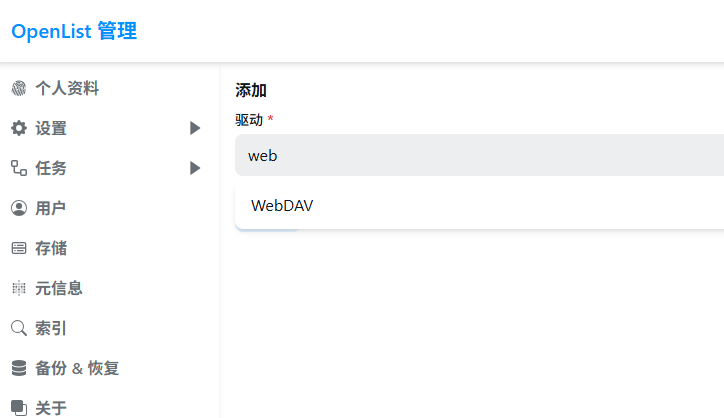Go to the 用户 page label
The width and height of the screenshot is (724, 418).
pos(51,208)
